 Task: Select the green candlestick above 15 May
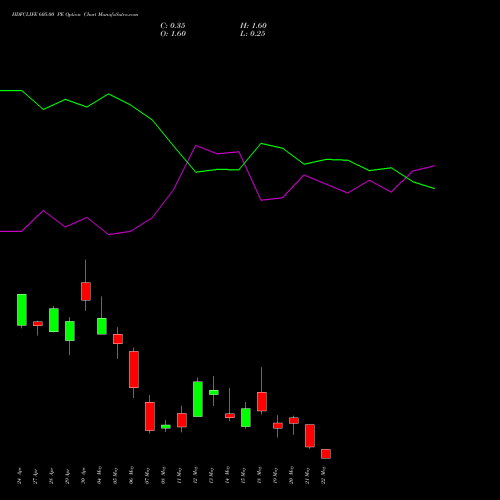point(246,417)
